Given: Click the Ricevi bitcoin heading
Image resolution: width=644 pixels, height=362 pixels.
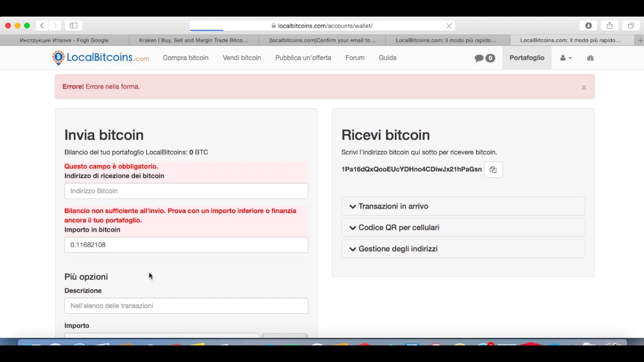Looking at the screenshot, I should 385,135.
